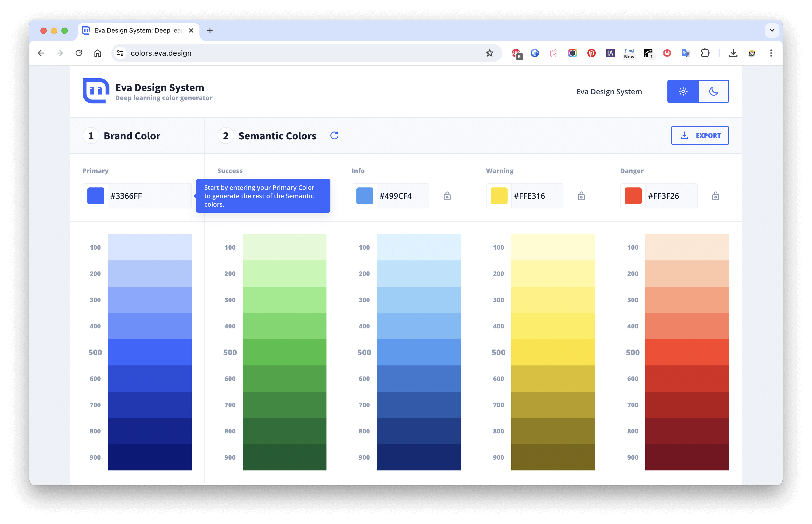Click the Primary color swatch

(x=96, y=196)
